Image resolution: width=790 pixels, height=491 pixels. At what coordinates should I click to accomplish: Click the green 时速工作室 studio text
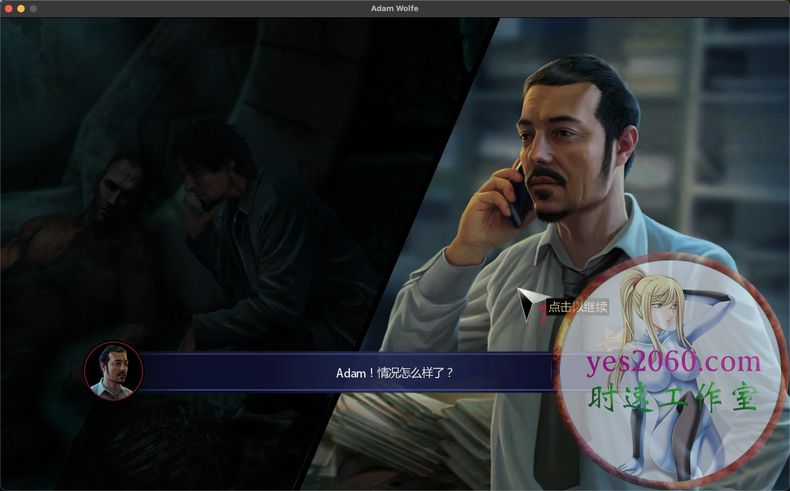[x=674, y=398]
